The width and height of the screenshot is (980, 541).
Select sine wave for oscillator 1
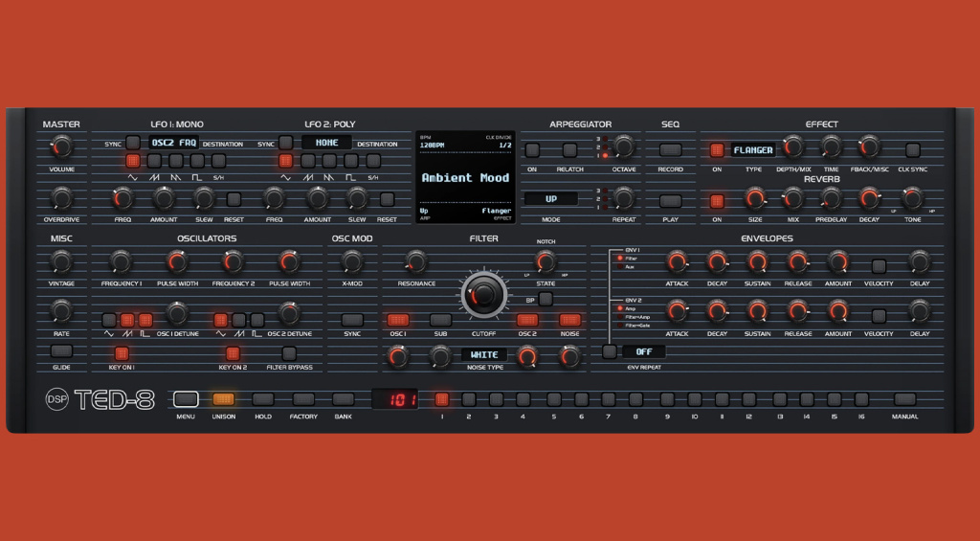(109, 320)
